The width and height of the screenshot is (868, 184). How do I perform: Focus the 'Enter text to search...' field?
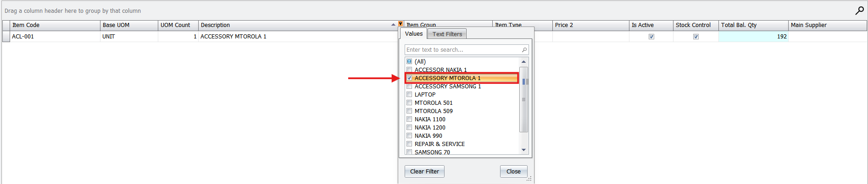pos(462,50)
